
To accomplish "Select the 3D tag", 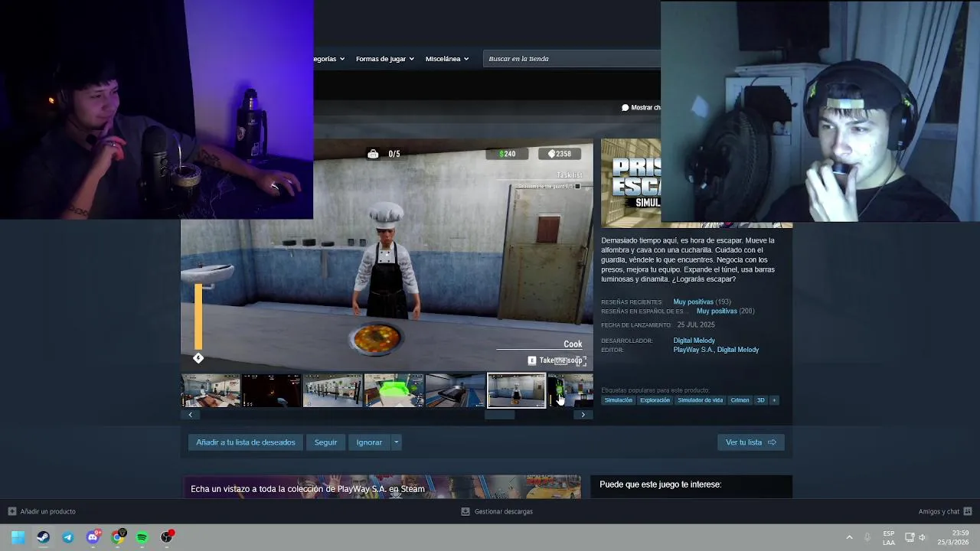I will pyautogui.click(x=760, y=400).
